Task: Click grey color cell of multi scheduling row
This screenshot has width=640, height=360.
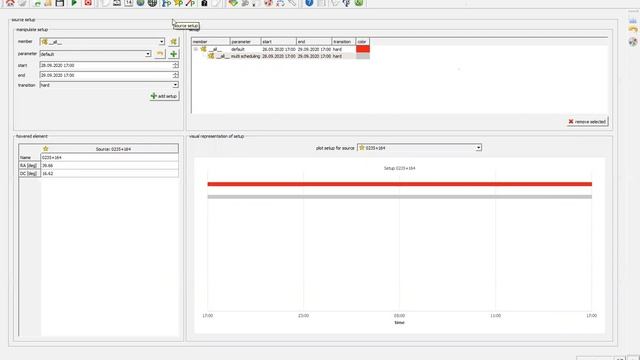Action: click(x=363, y=56)
